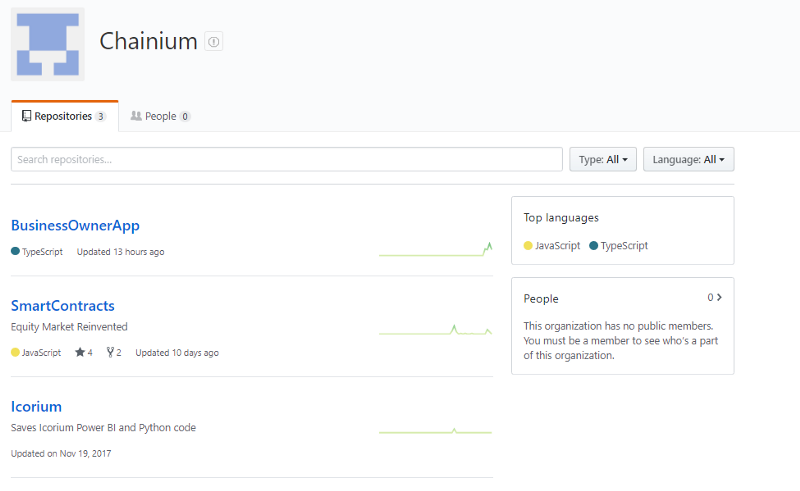Image resolution: width=800 pixels, height=491 pixels.
Task: Switch to the People tab
Action: click(x=160, y=116)
